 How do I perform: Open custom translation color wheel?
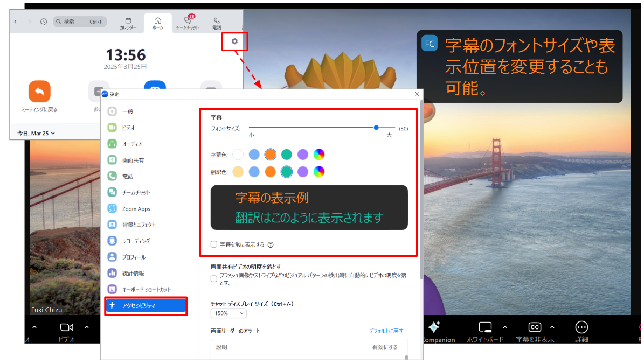(319, 172)
